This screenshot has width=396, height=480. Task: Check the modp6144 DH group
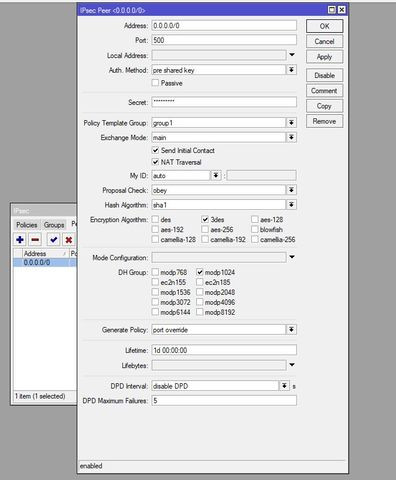pos(155,312)
